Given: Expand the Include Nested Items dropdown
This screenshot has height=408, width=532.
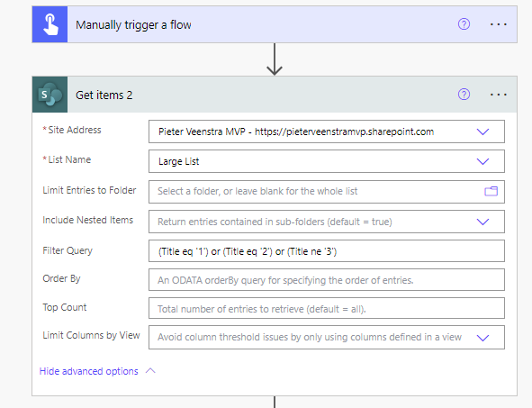Looking at the screenshot, I should click(x=482, y=222).
